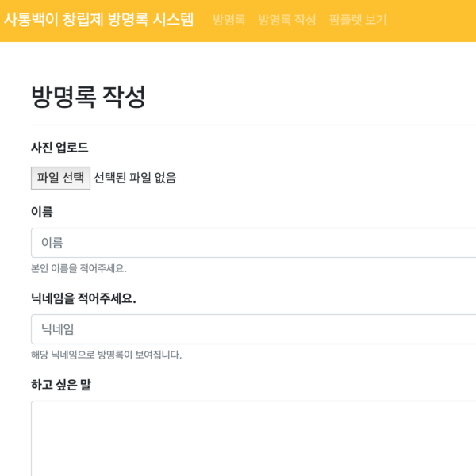Click the 본인 이름을 적어주세요. help text

click(79, 268)
